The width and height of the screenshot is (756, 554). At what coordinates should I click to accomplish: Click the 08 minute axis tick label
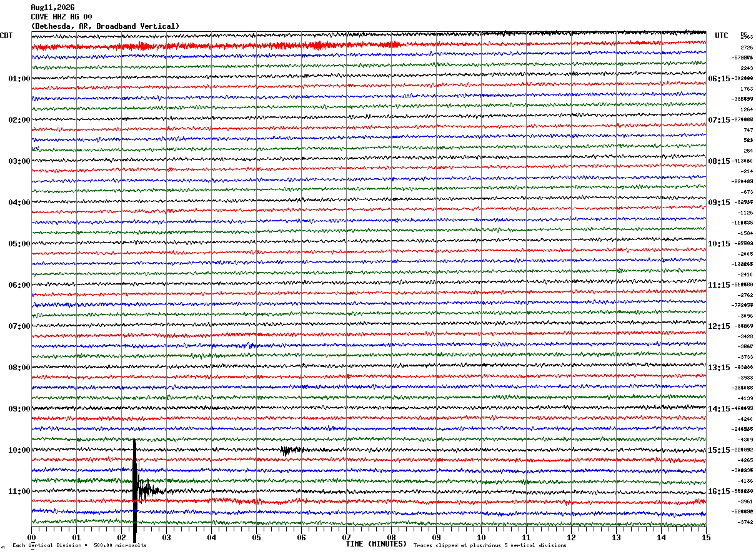pos(391,537)
